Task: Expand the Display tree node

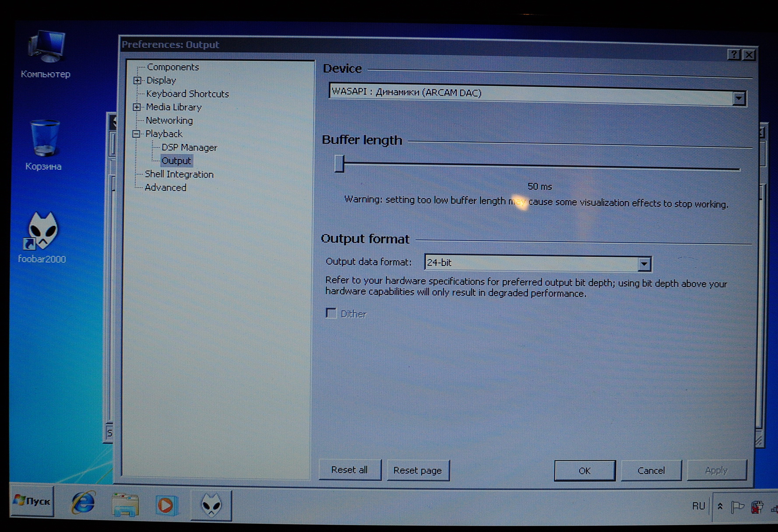Action: point(137,80)
